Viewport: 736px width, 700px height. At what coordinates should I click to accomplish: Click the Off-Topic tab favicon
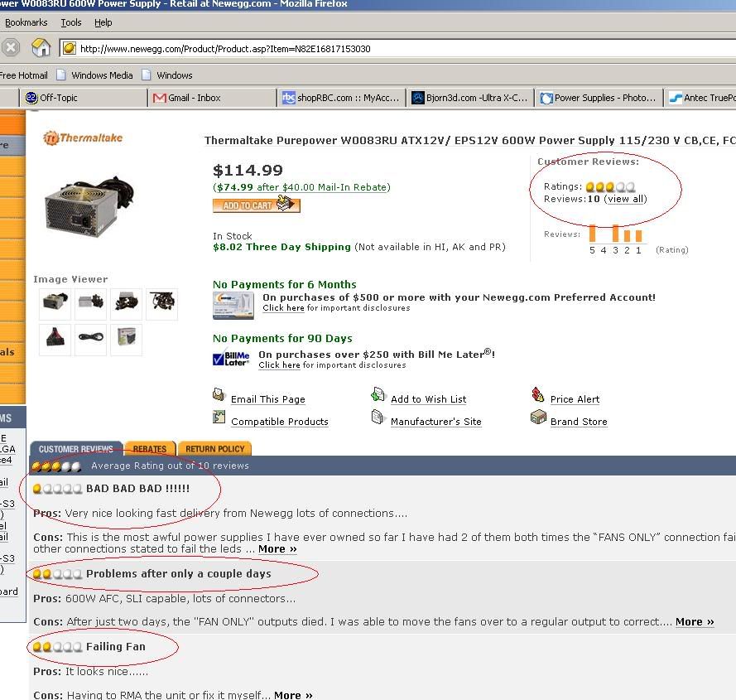pyautogui.click(x=31, y=97)
